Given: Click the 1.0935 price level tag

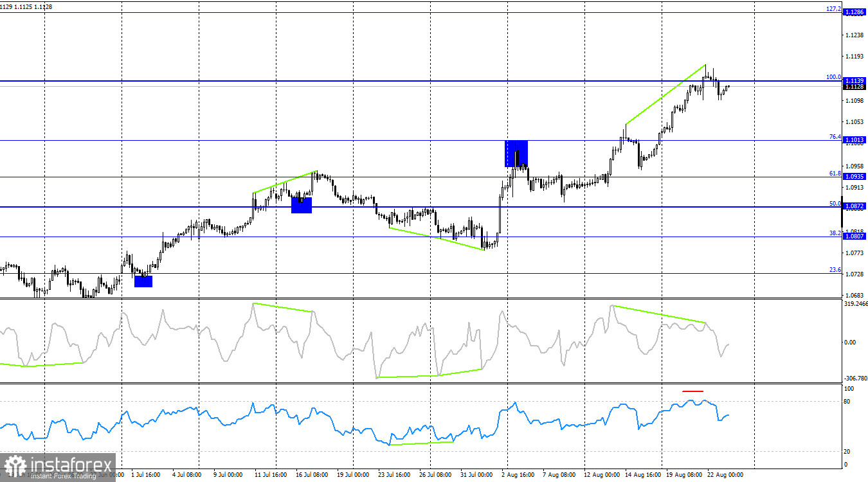Looking at the screenshot, I should point(854,177).
